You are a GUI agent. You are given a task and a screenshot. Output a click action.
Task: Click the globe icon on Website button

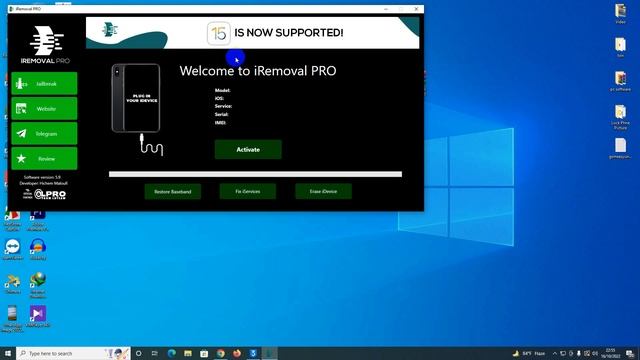(x=21, y=109)
